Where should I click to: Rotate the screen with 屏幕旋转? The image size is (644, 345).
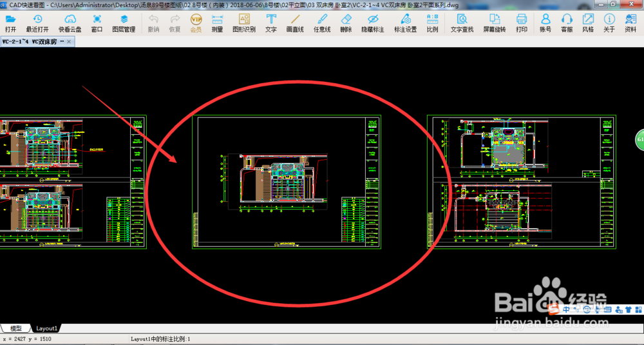(495, 23)
